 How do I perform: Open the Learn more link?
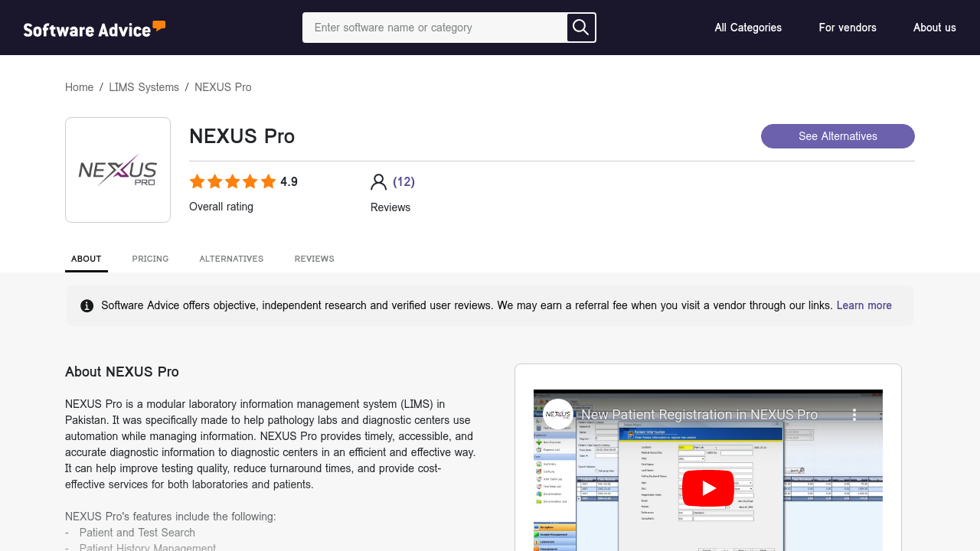[864, 305]
